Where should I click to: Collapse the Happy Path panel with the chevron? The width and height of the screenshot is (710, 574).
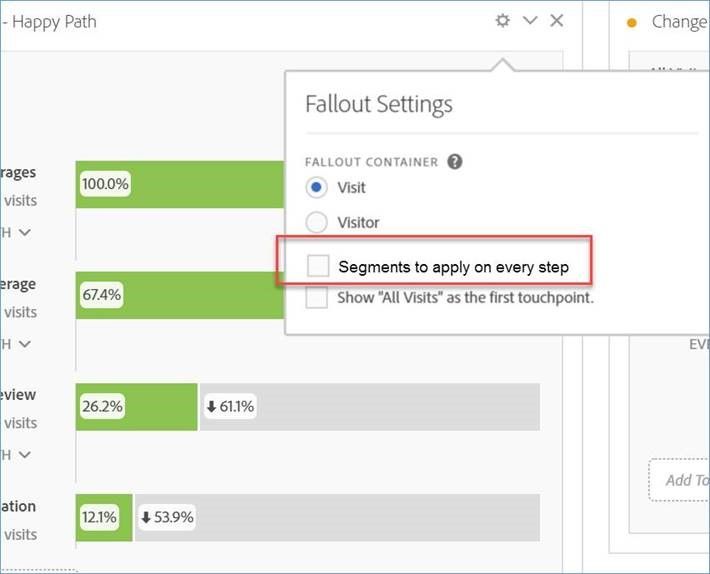(530, 21)
